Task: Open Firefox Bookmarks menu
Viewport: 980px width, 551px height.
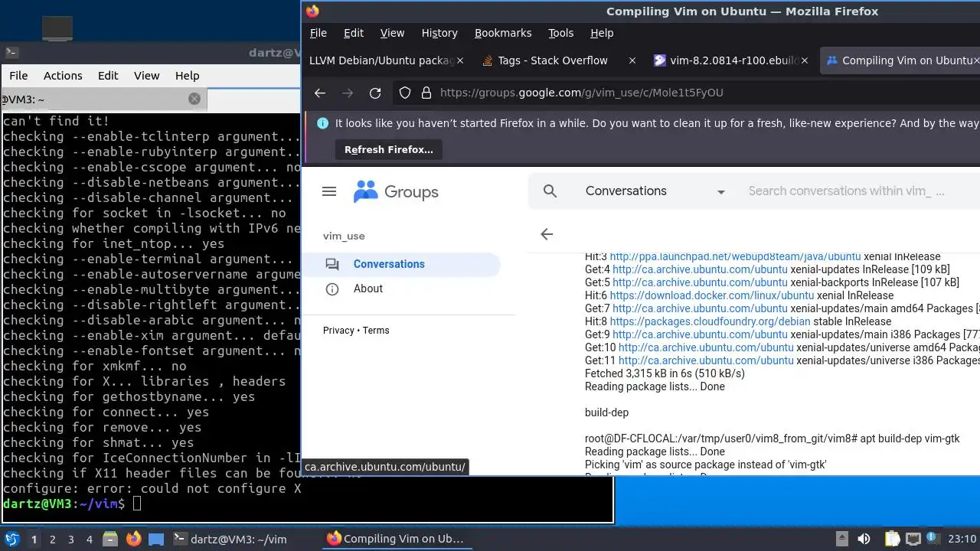Action: coord(503,33)
